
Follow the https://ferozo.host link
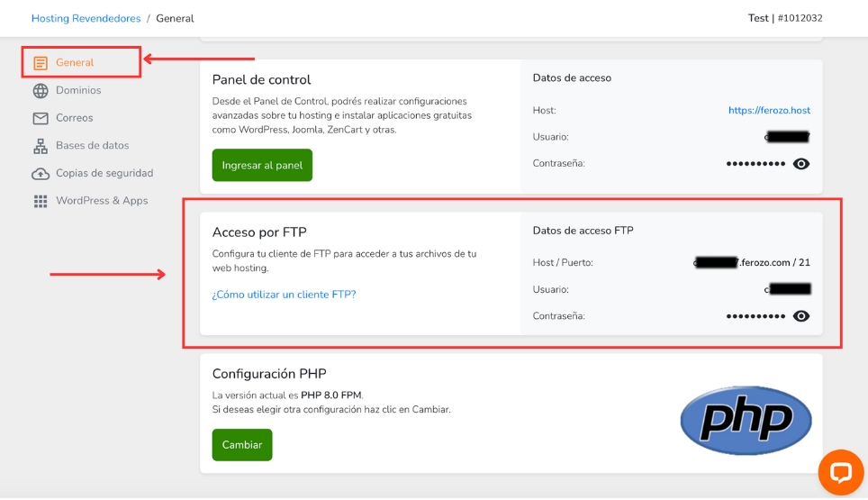[x=769, y=111]
